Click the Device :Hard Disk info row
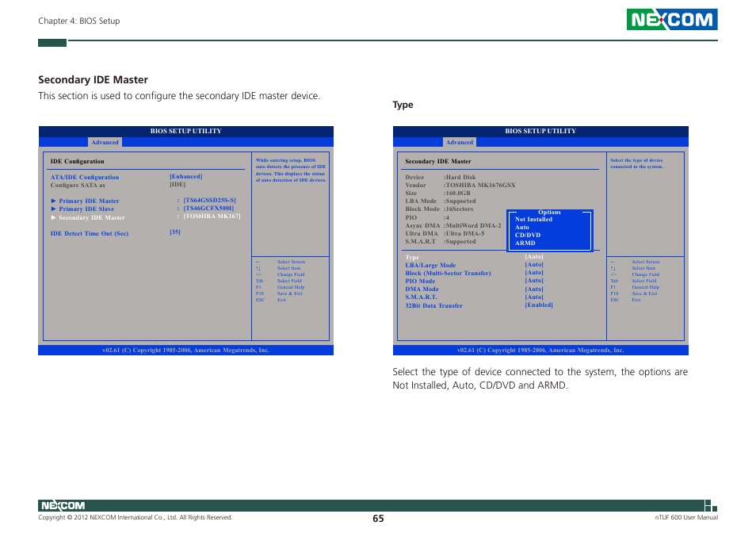Image resolution: width=756 pixels, height=533 pixels. pyautogui.click(x=440, y=177)
